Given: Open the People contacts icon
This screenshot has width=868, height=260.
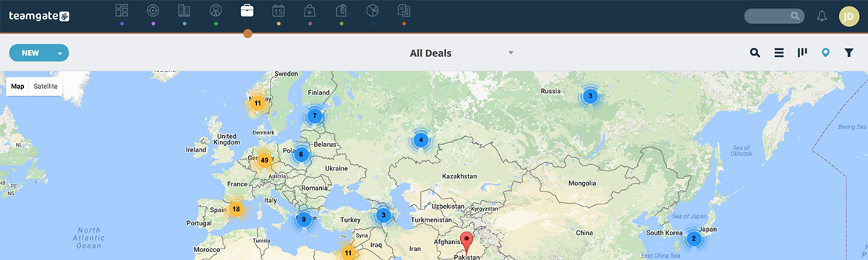Looking at the screenshot, I should tap(216, 10).
